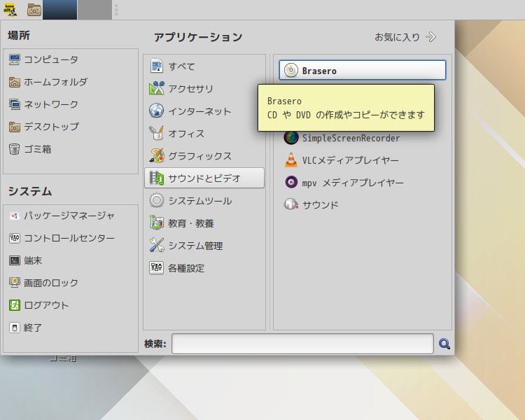Screen dimensions: 525x420
Task: Launch 端末 terminal icon
Action: (15, 260)
